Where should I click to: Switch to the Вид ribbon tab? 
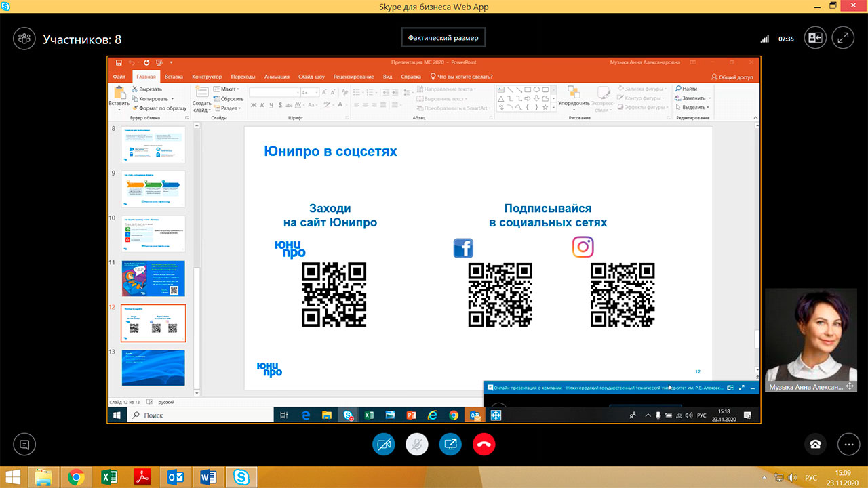pyautogui.click(x=388, y=77)
